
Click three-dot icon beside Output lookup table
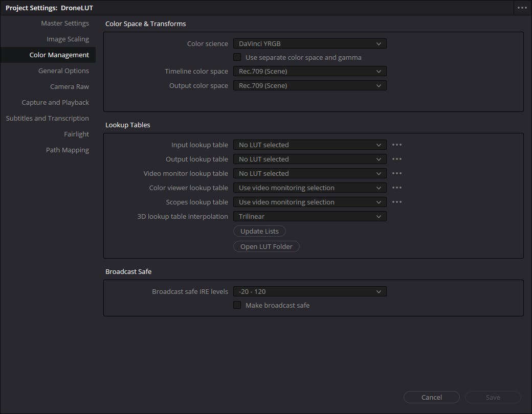(x=397, y=159)
